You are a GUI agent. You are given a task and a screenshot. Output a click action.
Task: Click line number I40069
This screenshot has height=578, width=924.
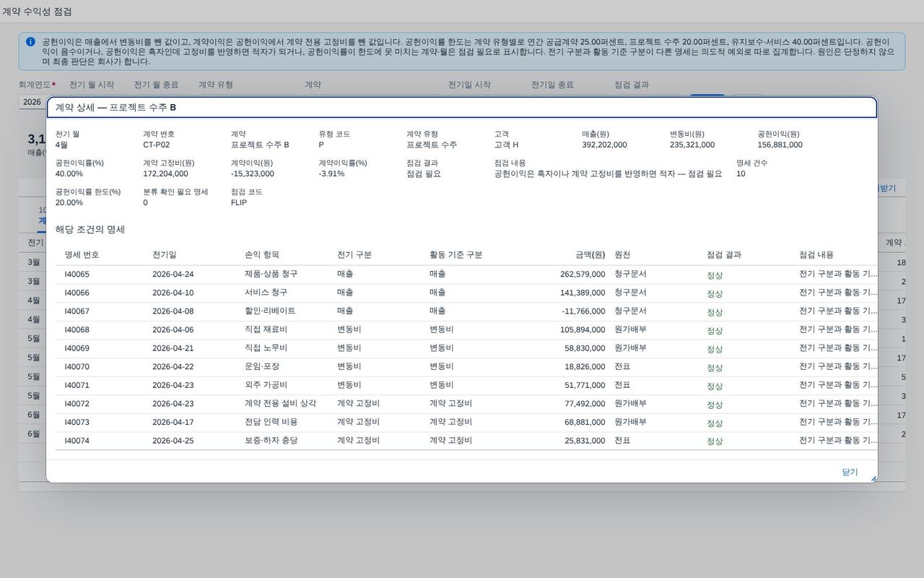77,348
